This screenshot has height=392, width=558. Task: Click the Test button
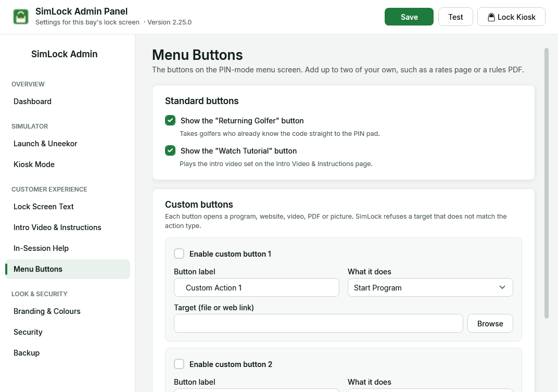455,17
